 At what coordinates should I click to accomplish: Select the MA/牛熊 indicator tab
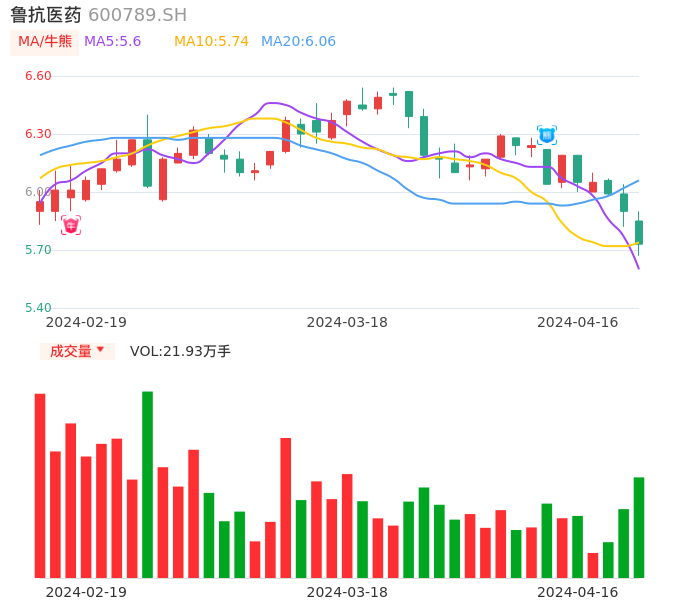(x=45, y=41)
